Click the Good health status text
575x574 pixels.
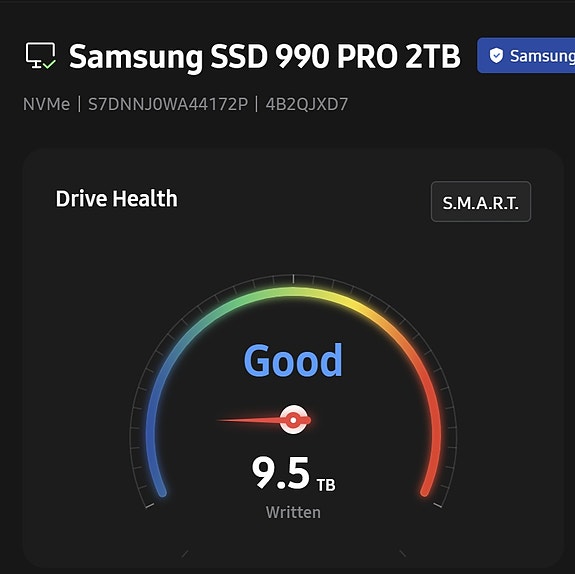click(293, 361)
